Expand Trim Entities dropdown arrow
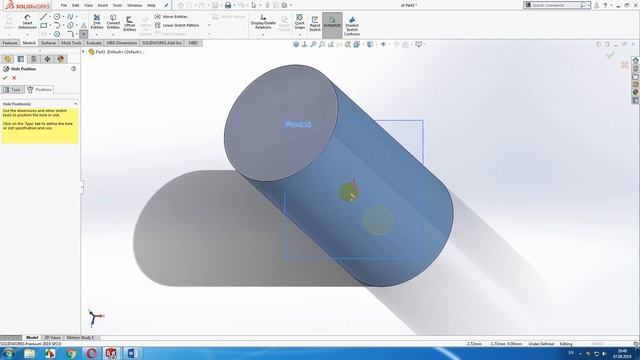This screenshot has height=360, width=640. 97,34
